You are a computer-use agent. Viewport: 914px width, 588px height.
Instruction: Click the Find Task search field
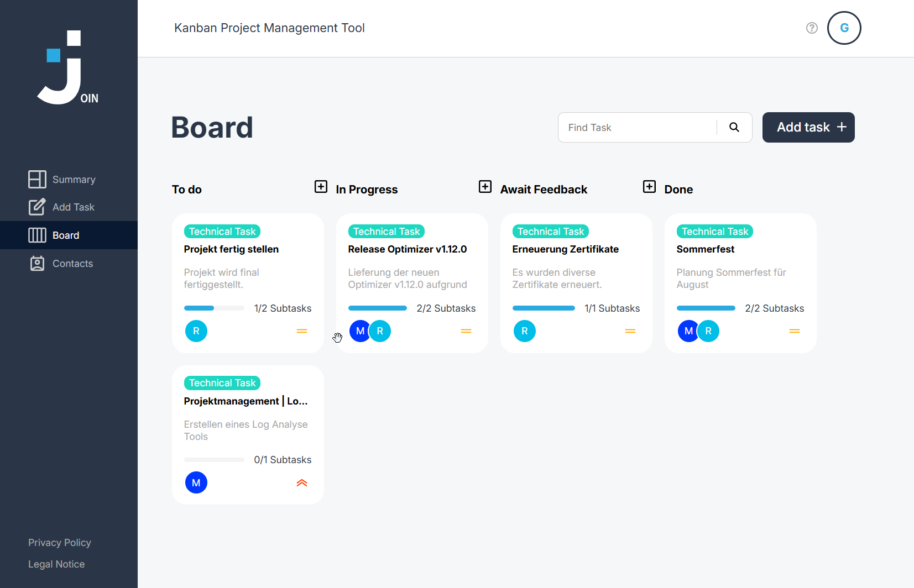[638, 128]
